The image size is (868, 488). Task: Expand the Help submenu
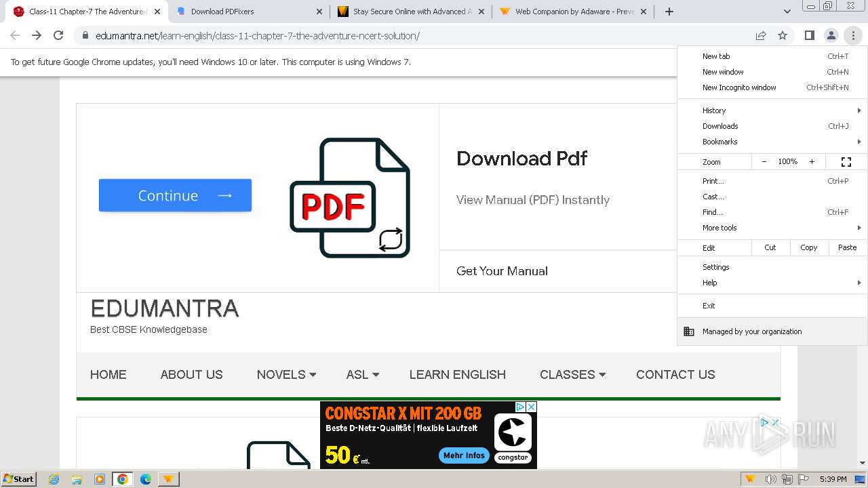tap(772, 283)
